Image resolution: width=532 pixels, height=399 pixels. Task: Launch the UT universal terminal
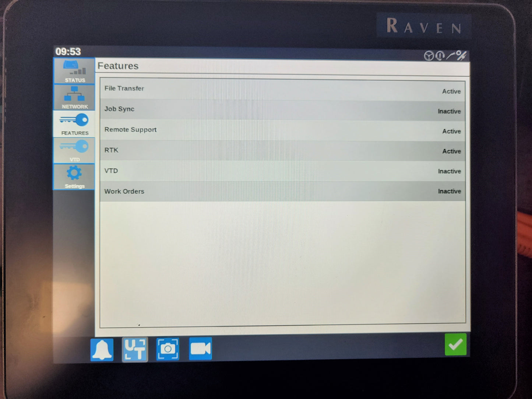[x=135, y=349]
